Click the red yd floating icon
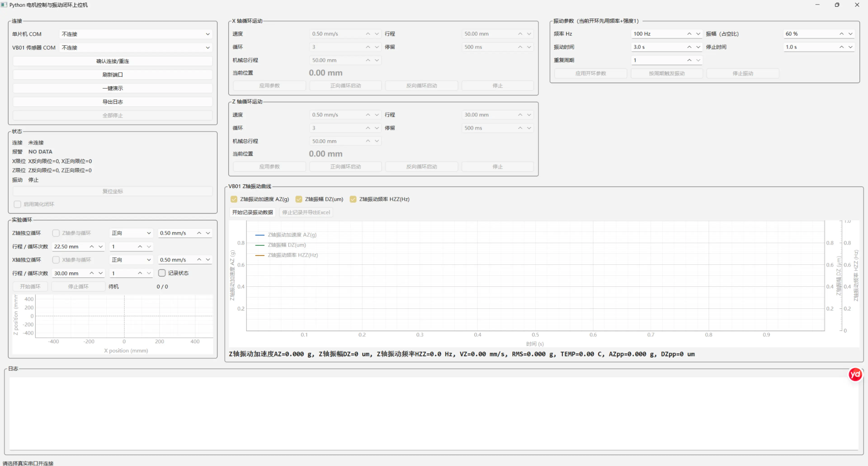 [x=855, y=375]
